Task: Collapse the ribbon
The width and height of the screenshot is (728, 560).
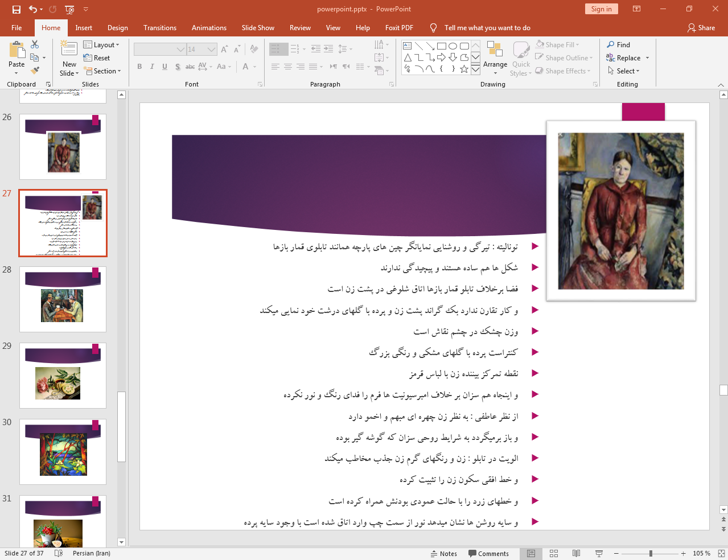Action: click(x=721, y=85)
